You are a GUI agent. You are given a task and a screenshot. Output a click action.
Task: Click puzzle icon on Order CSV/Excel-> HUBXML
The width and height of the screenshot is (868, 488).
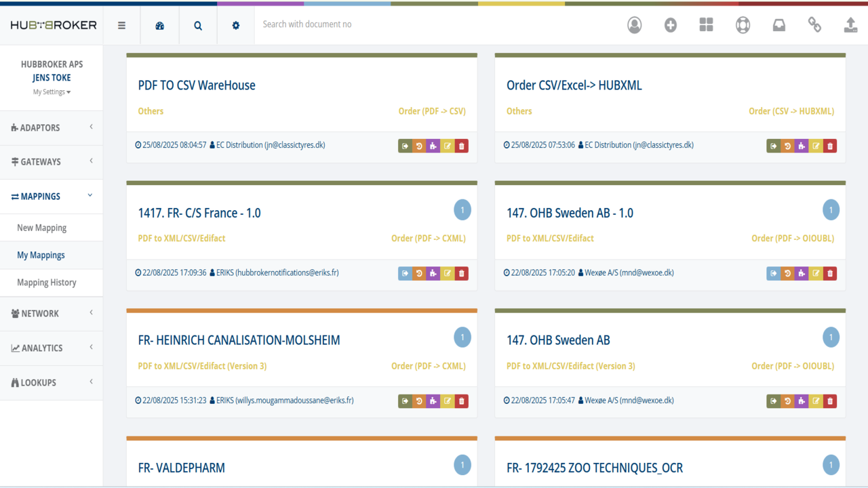pyautogui.click(x=802, y=146)
